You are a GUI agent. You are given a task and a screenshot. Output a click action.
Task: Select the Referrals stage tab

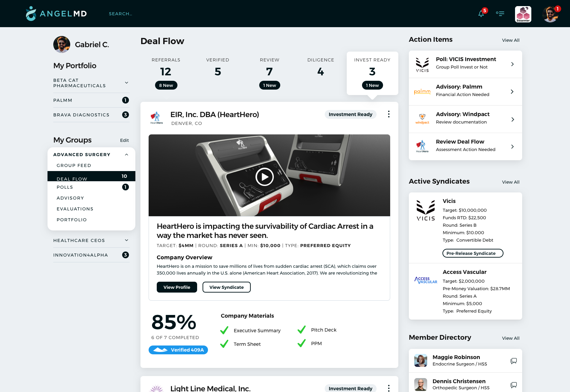(x=166, y=73)
